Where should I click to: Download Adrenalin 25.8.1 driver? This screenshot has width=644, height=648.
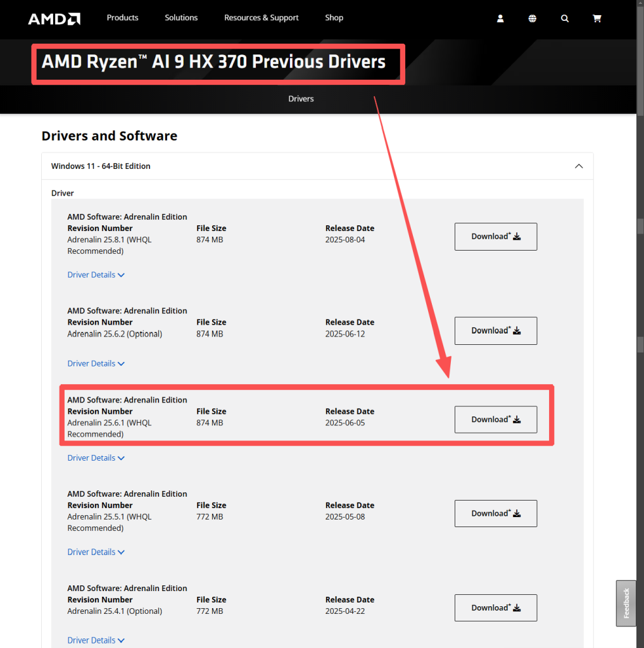[x=495, y=237]
